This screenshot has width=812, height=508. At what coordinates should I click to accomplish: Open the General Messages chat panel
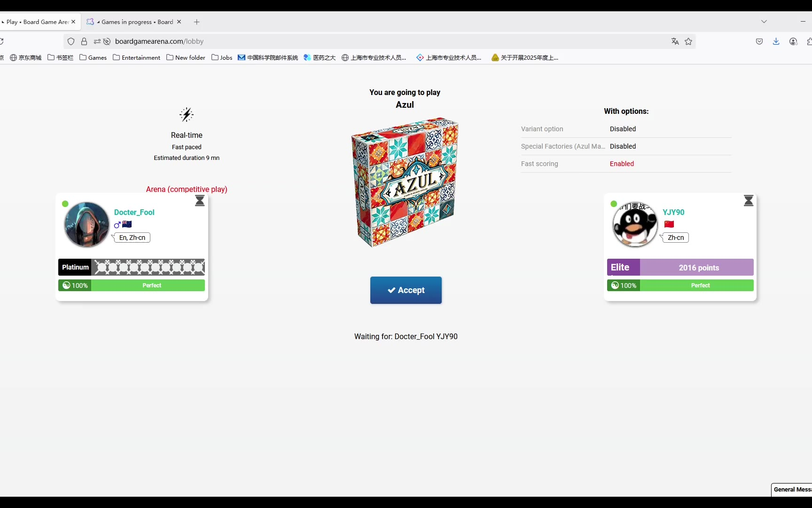[x=792, y=490]
